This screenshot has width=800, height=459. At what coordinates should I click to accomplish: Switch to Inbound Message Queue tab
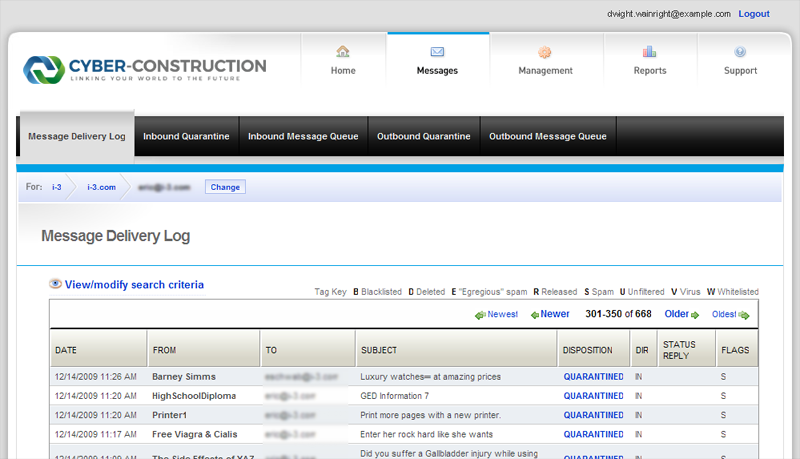pos(303,136)
